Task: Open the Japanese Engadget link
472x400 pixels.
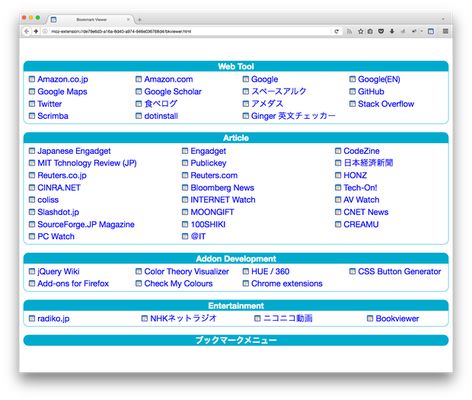Action: click(74, 151)
